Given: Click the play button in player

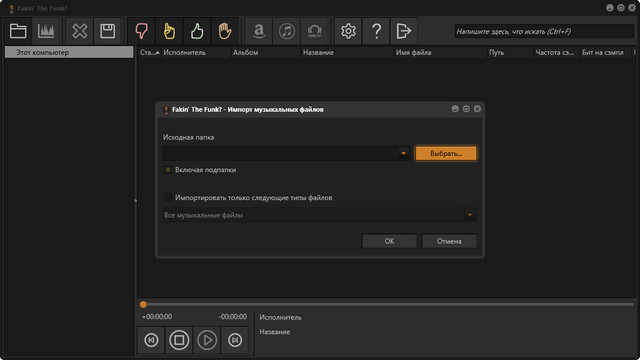Looking at the screenshot, I should coord(207,340).
